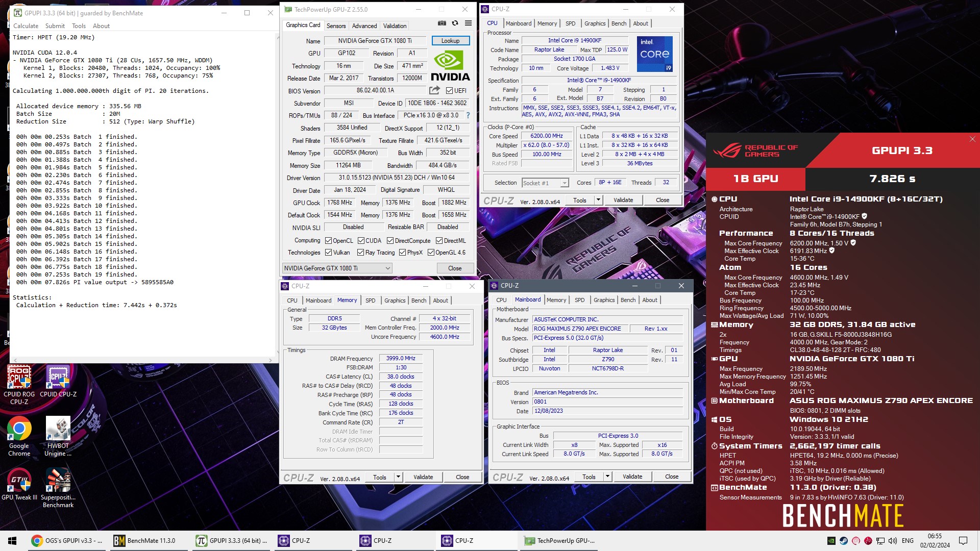980x551 pixels.
Task: Click the GPU-Z refresh icon
Action: point(455,23)
